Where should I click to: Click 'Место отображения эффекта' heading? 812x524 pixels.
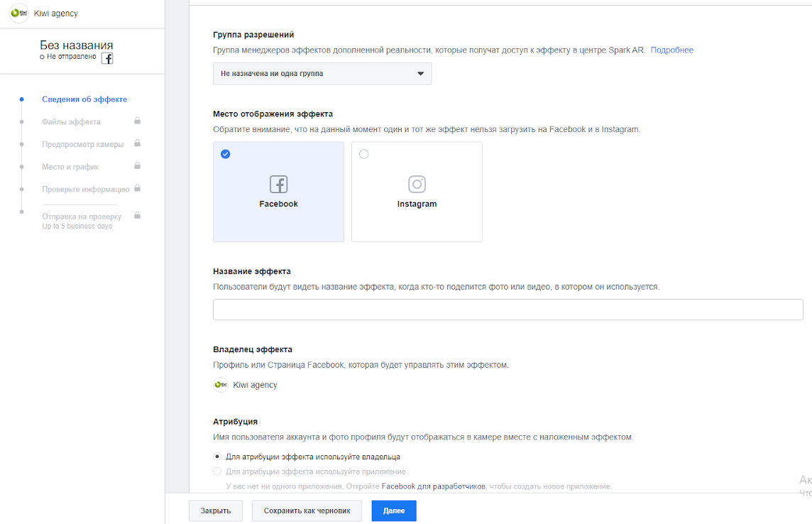pyautogui.click(x=273, y=114)
